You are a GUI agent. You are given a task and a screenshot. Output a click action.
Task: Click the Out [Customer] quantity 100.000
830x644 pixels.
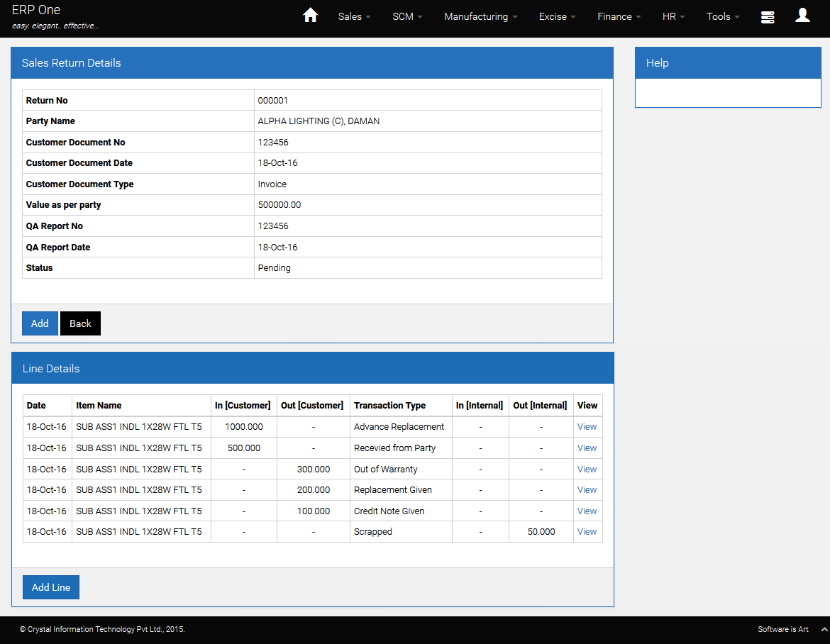tap(314, 511)
